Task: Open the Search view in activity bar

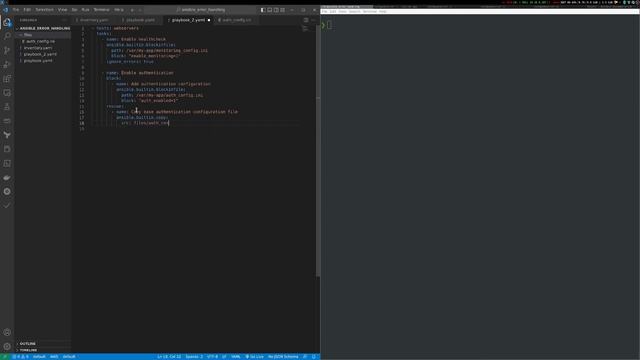Action: point(7,36)
